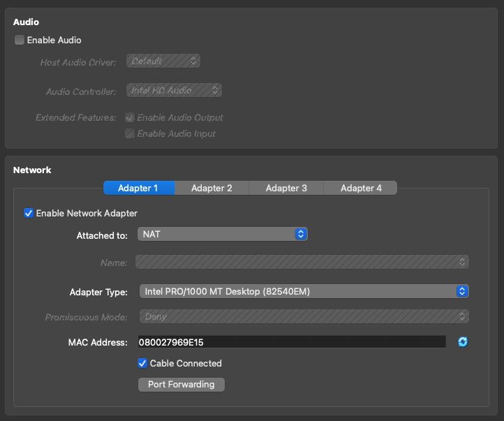Click into the MAC Address field
Viewport: 504px width, 421px height.
click(291, 342)
